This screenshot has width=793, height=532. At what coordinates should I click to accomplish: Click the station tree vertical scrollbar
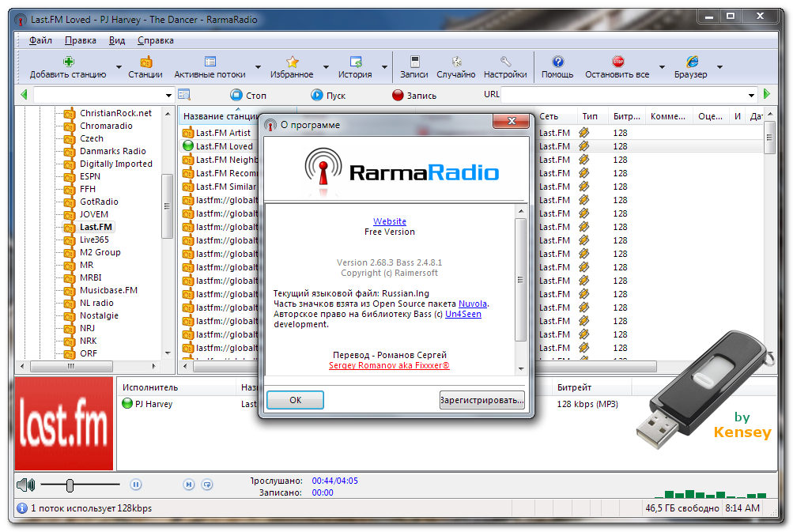click(168, 206)
